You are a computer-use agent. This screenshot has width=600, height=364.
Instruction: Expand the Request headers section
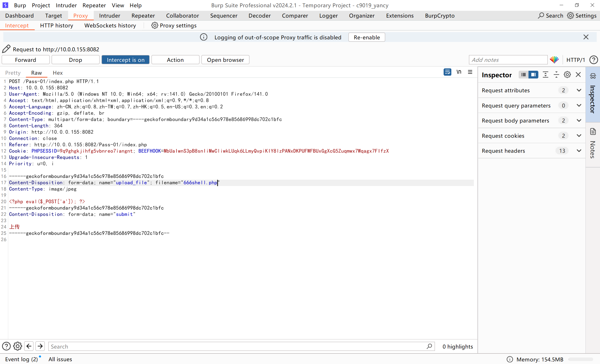(579, 151)
